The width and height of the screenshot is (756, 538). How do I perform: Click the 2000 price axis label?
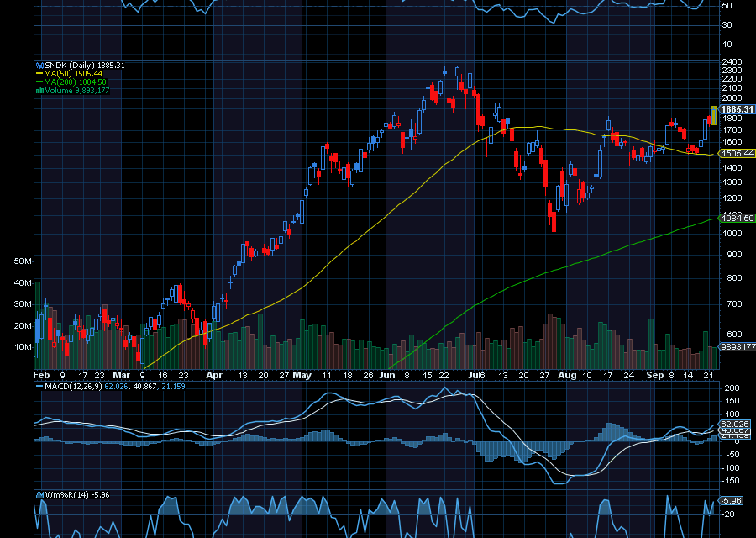click(x=732, y=98)
